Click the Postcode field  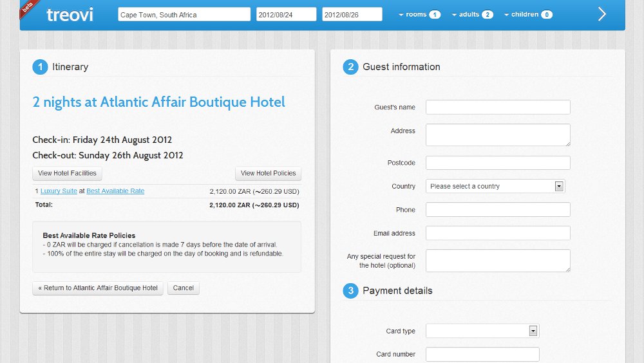coord(498,163)
